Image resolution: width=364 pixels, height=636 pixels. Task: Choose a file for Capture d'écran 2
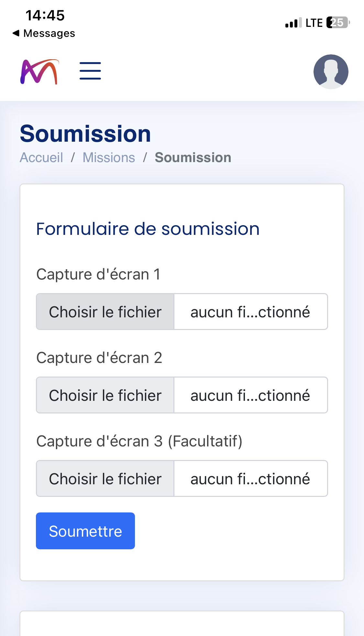[105, 395]
